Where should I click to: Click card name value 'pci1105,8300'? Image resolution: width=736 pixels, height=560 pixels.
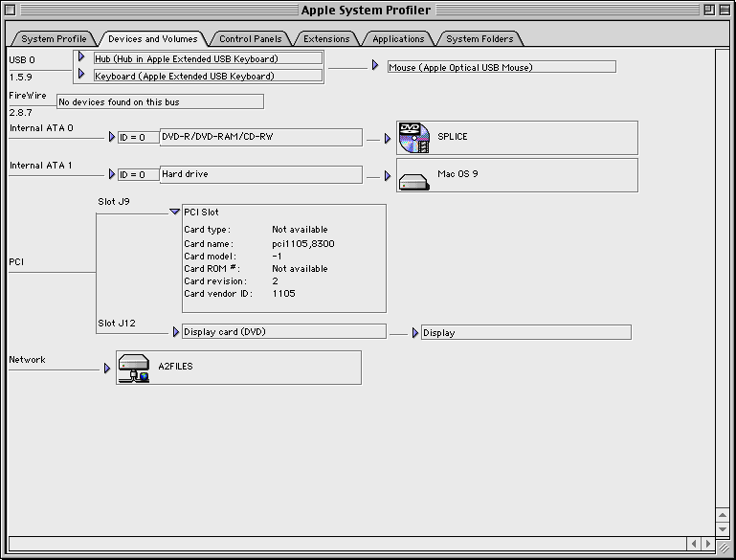coord(303,243)
